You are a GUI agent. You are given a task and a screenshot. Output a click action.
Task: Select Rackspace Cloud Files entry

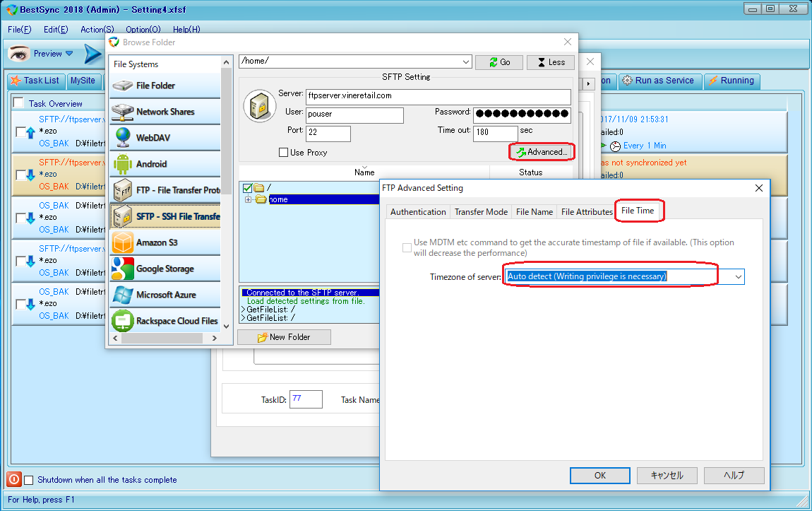click(165, 321)
